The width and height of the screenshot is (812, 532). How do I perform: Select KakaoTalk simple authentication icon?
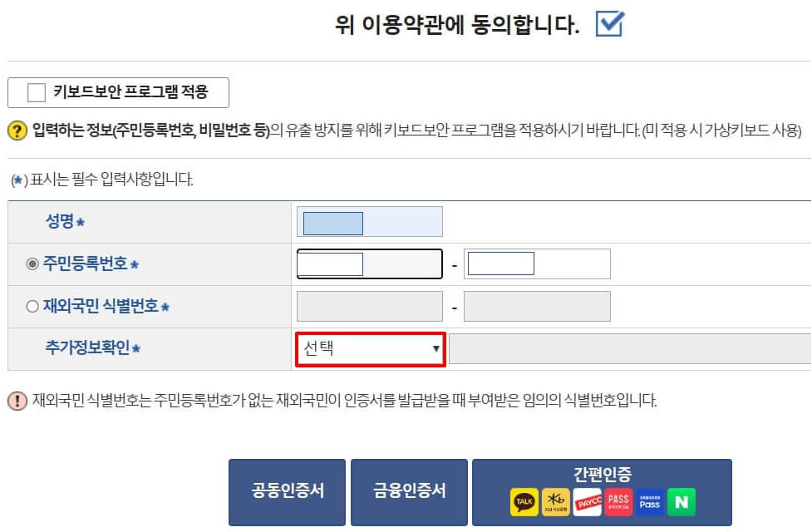(523, 502)
